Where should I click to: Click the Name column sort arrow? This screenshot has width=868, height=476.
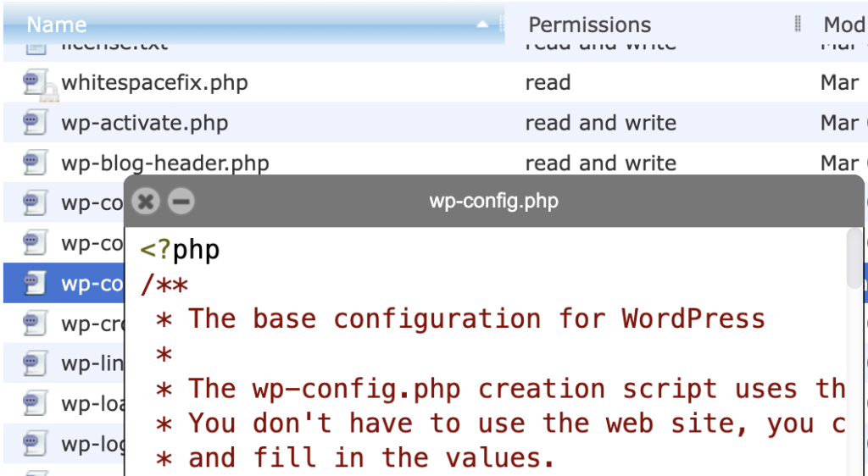(x=482, y=25)
